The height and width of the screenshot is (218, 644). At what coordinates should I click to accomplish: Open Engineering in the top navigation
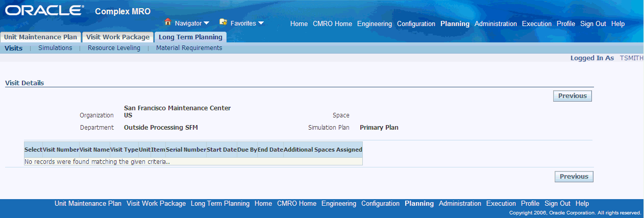[x=375, y=24]
